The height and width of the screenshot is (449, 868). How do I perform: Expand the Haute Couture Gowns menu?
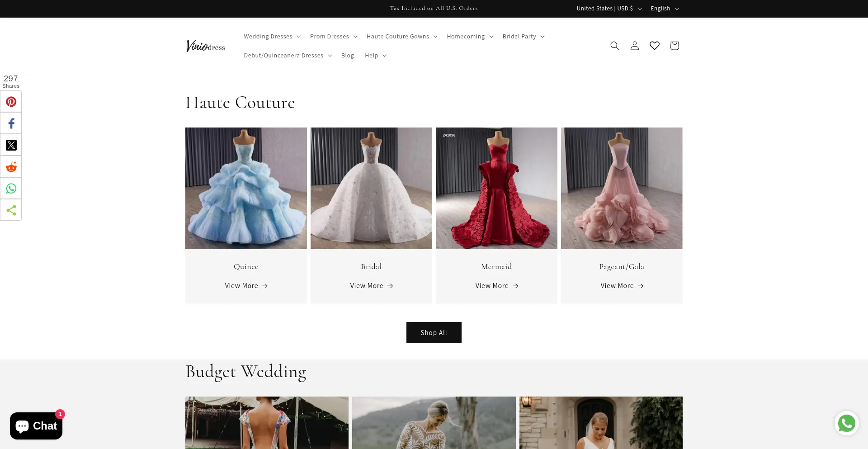coord(401,37)
